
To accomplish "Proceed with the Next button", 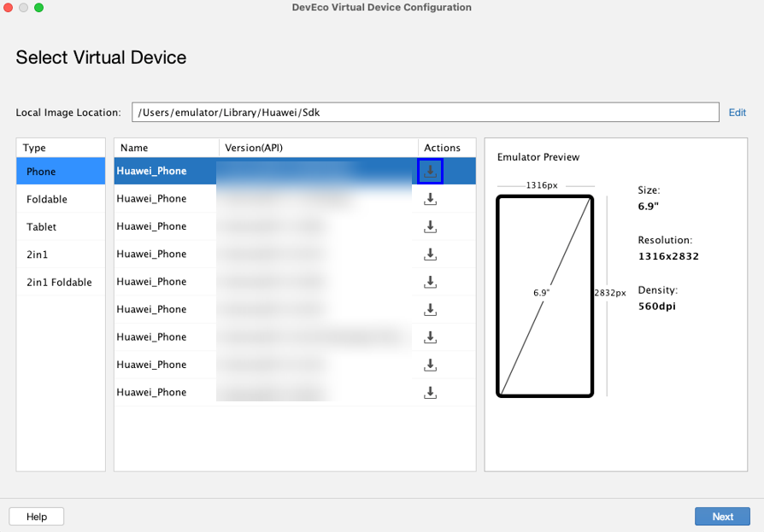I will 722,517.
